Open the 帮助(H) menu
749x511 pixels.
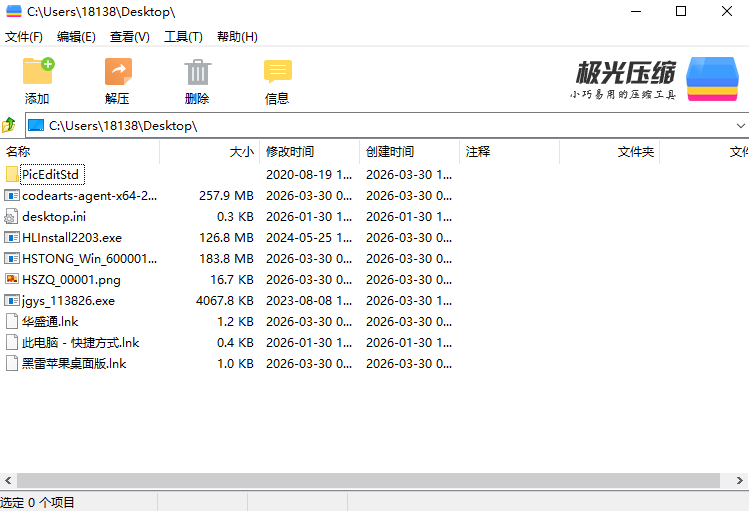(x=237, y=37)
